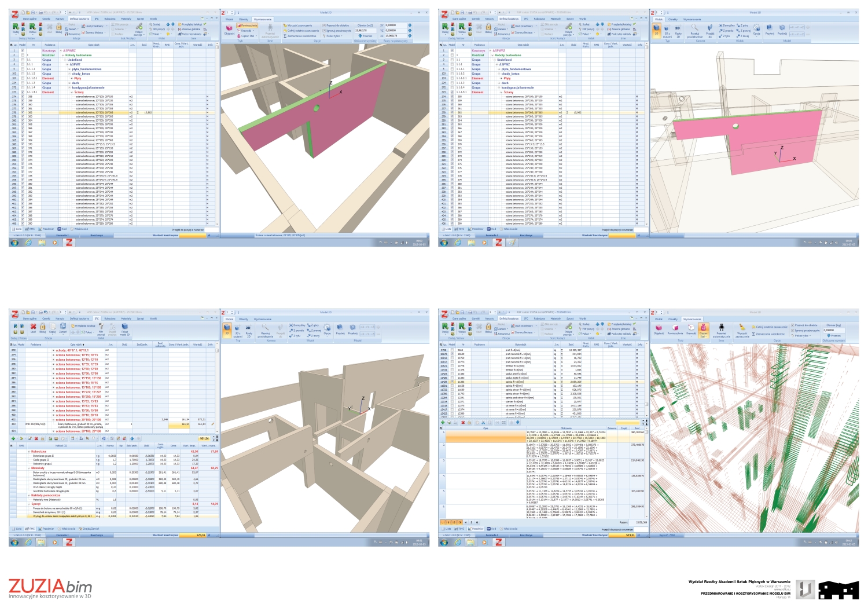Click XY value field in top-left ribbon
Image resolution: width=868 pixels, height=608 pixels.
point(395,25)
